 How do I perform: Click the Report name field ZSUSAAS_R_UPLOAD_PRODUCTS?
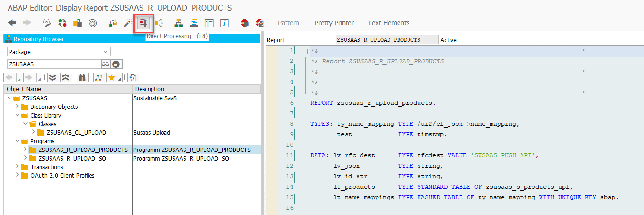(387, 40)
